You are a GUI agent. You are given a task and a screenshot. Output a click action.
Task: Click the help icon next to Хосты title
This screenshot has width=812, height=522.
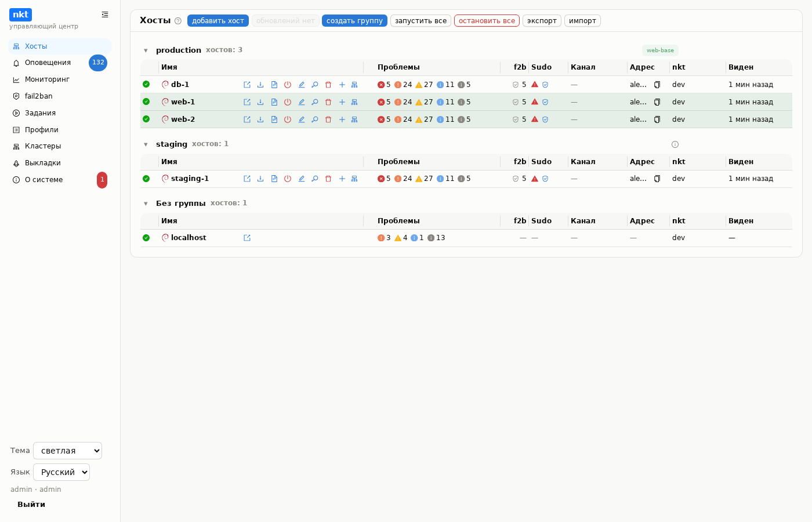point(178,21)
